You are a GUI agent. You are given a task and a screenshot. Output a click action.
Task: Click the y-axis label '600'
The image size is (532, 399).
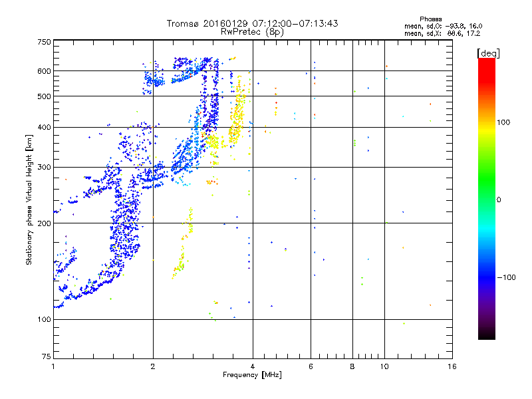coord(44,71)
